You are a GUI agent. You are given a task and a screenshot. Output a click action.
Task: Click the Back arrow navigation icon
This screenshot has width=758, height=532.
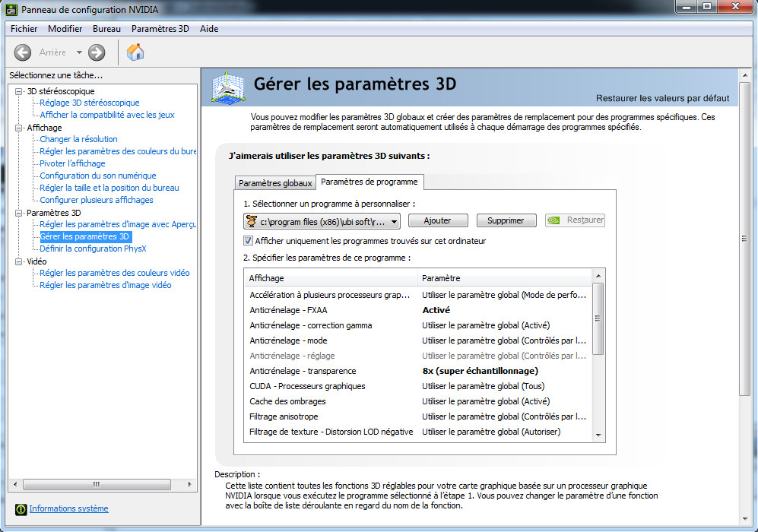coord(22,52)
